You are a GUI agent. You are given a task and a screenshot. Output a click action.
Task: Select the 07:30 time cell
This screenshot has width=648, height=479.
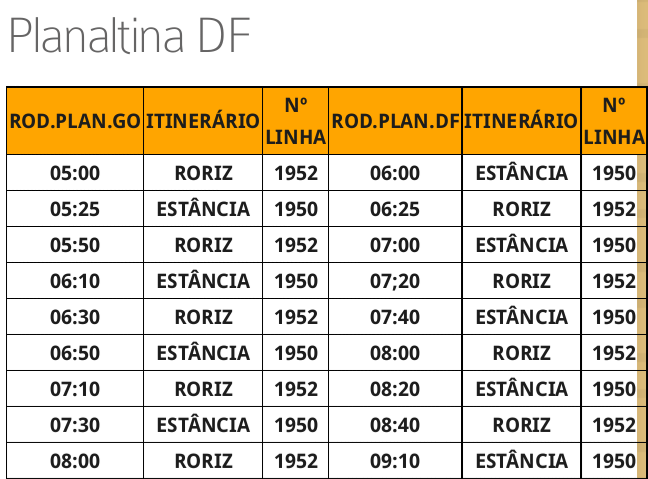pyautogui.click(x=75, y=425)
